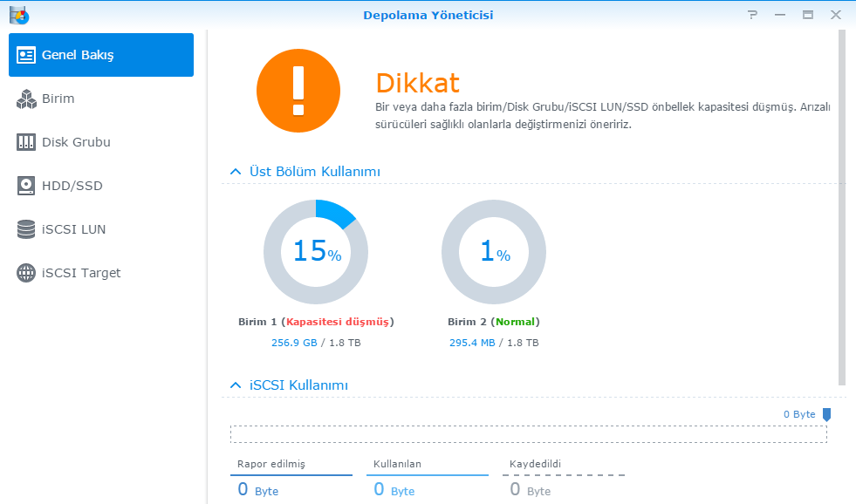The width and height of the screenshot is (856, 504).
Task: Click the blue iSCSI usage bar marker
Action: [x=826, y=415]
